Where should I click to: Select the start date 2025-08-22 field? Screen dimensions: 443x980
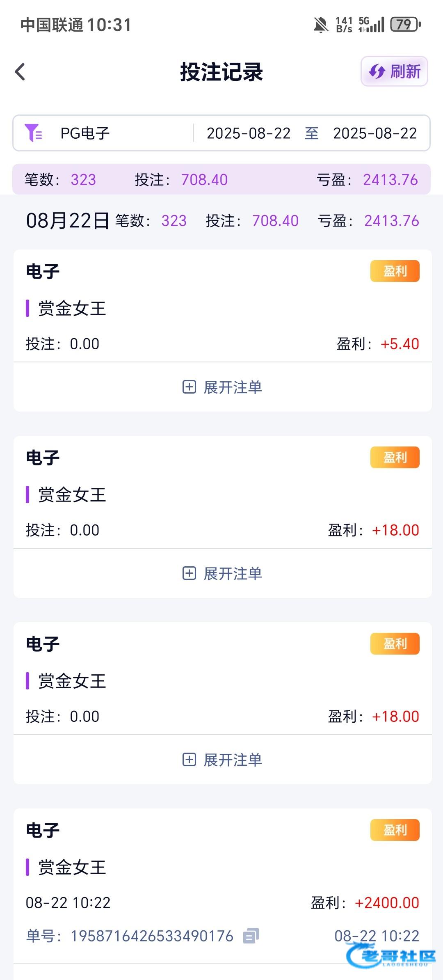tap(249, 133)
